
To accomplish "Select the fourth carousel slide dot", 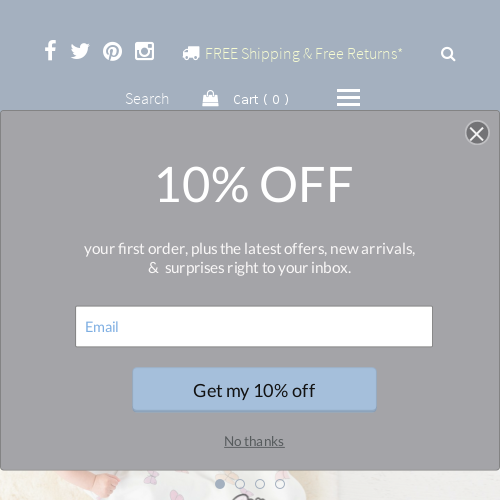I will pos(280,484).
